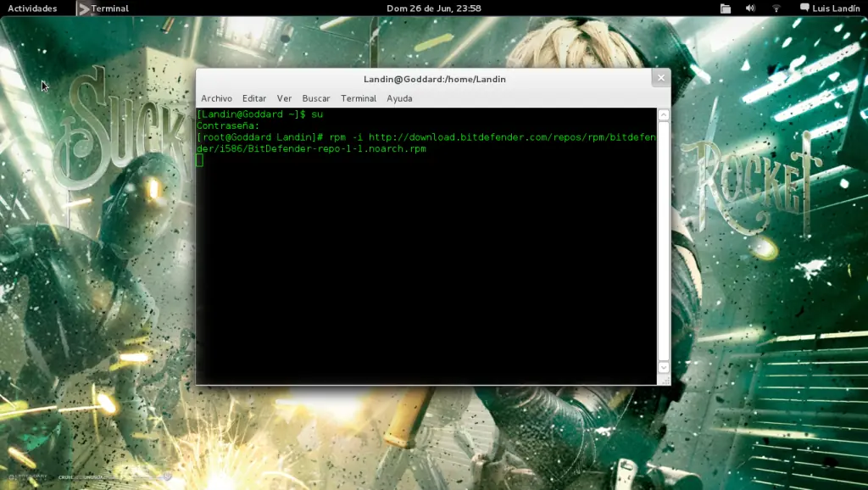Open the Wi-Fi network indicator
The height and width of the screenshot is (490, 868).
pyautogui.click(x=776, y=8)
